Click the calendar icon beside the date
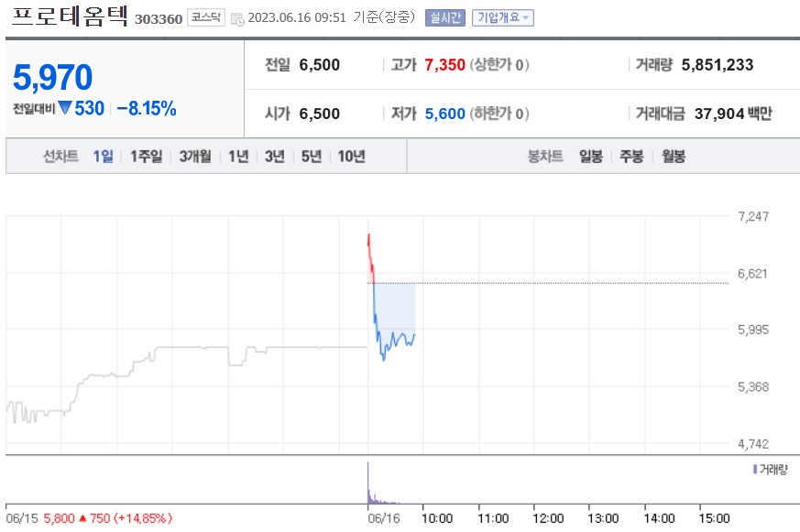Image resolution: width=800 pixels, height=532 pixels. (x=237, y=19)
